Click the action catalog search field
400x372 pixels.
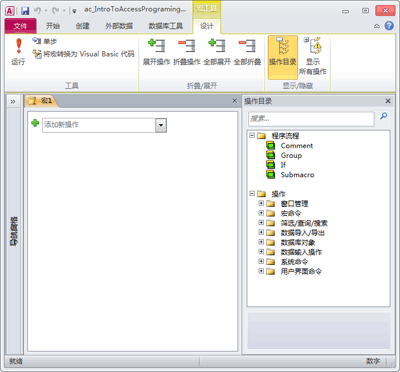coord(311,119)
